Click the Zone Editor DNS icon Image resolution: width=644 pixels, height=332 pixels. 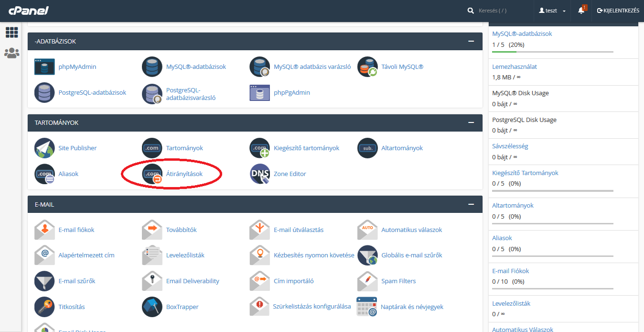(260, 174)
